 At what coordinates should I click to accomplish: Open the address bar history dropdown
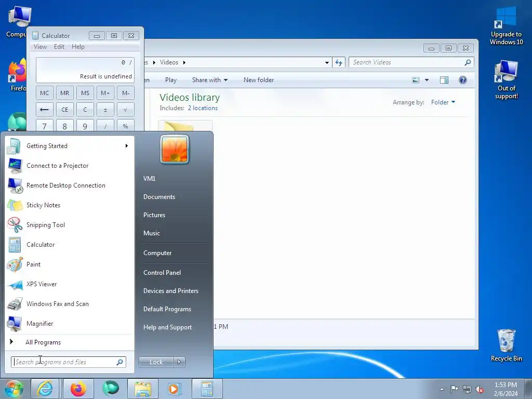click(327, 62)
